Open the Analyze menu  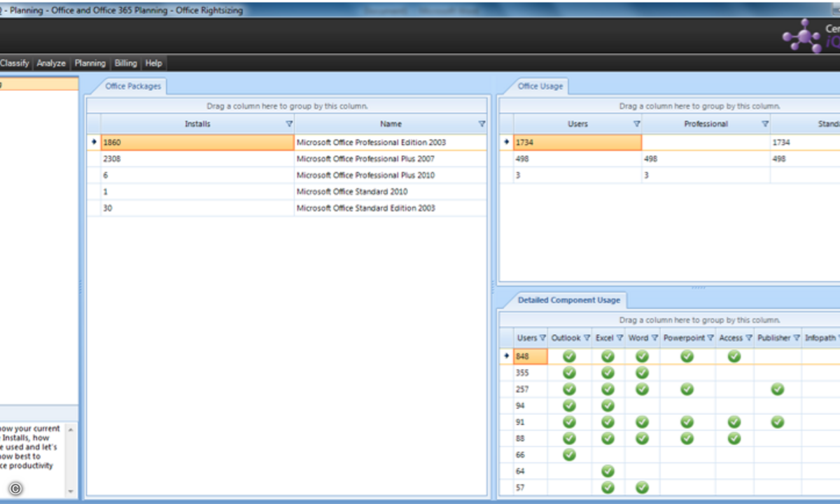[51, 63]
